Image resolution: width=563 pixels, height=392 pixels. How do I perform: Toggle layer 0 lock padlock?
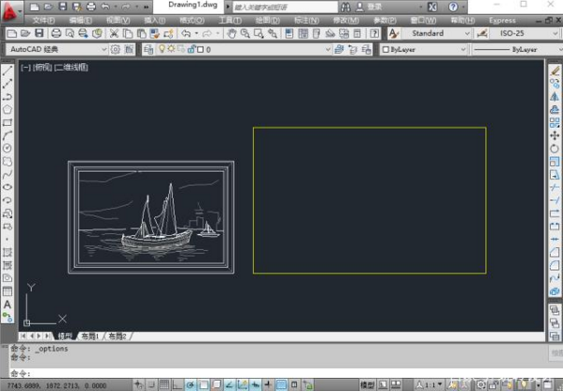pos(191,49)
